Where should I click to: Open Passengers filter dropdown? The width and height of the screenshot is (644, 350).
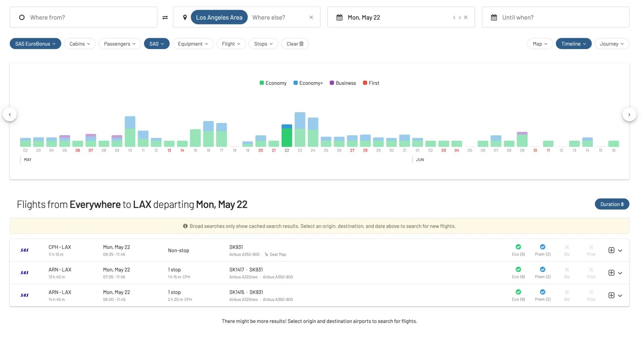click(120, 44)
